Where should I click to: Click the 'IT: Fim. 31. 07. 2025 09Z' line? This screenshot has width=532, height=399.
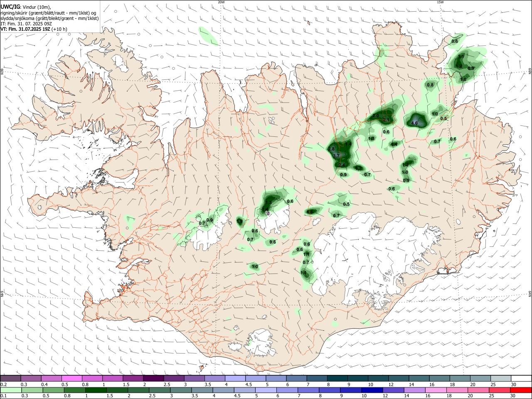tap(26, 24)
